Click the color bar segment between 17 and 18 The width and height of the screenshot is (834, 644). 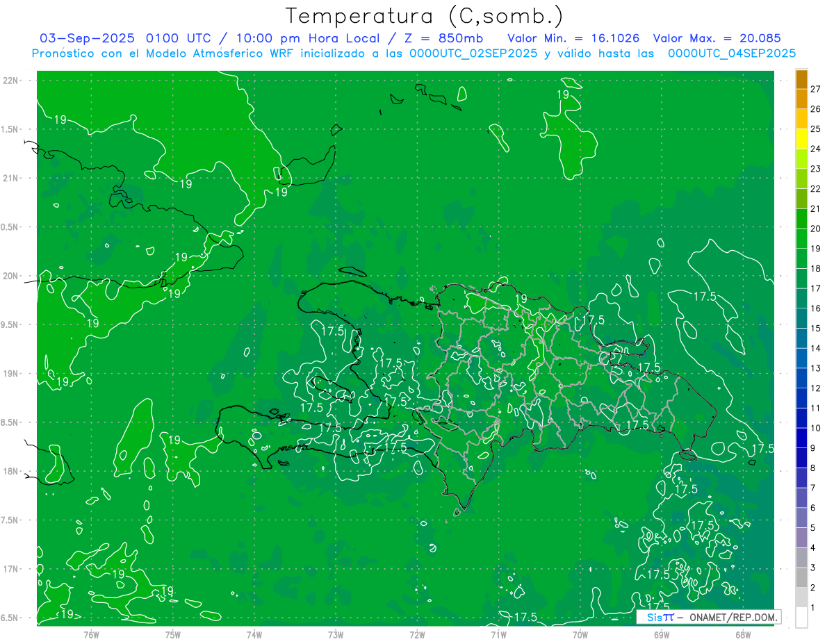[801, 278]
